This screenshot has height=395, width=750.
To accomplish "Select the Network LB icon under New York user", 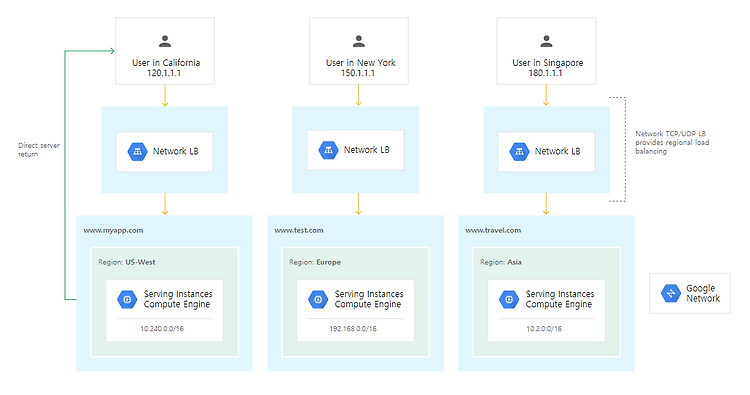I will point(328,150).
